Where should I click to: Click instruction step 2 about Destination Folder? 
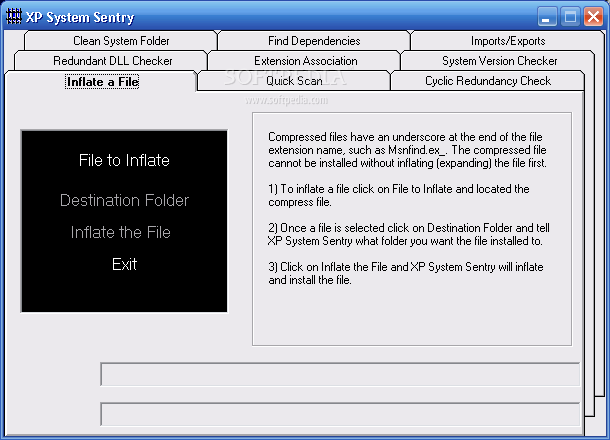409,234
